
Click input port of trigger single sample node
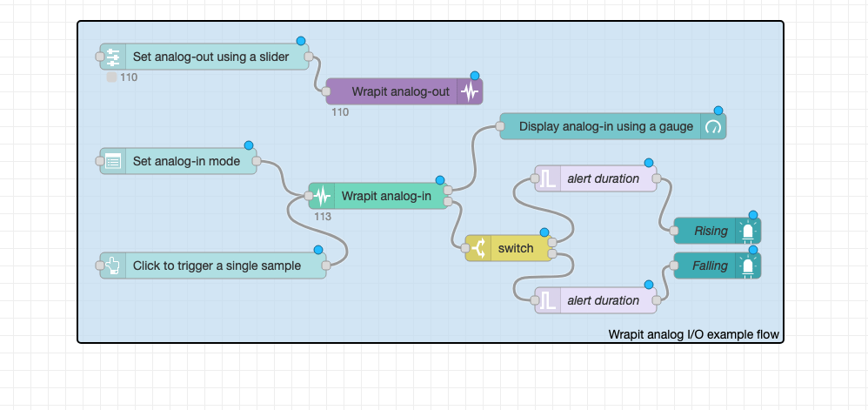[100, 265]
